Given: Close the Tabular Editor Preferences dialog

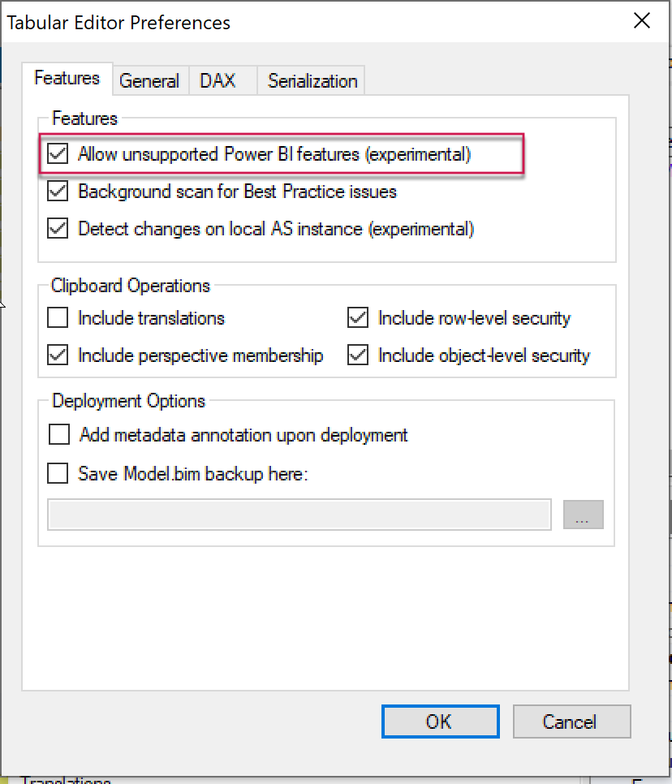Looking at the screenshot, I should click(x=641, y=21).
